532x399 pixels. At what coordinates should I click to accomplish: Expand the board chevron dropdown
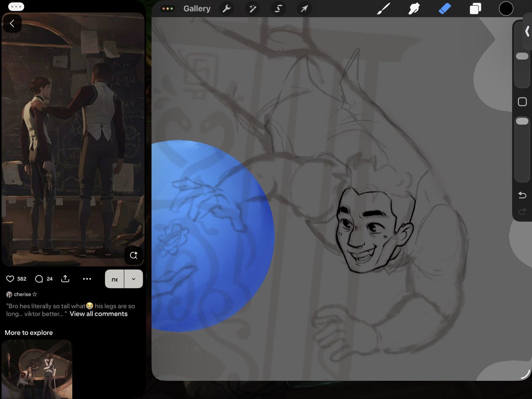133,279
